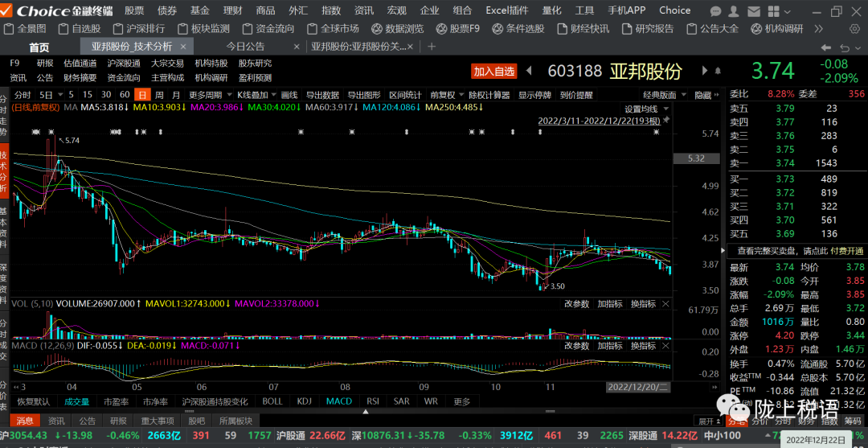Click the 加入自选 button

493,71
